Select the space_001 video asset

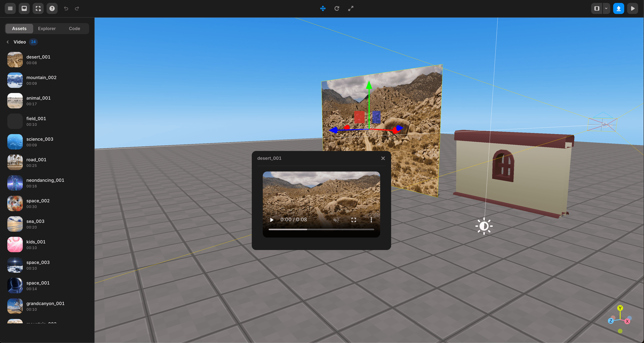tap(47, 286)
